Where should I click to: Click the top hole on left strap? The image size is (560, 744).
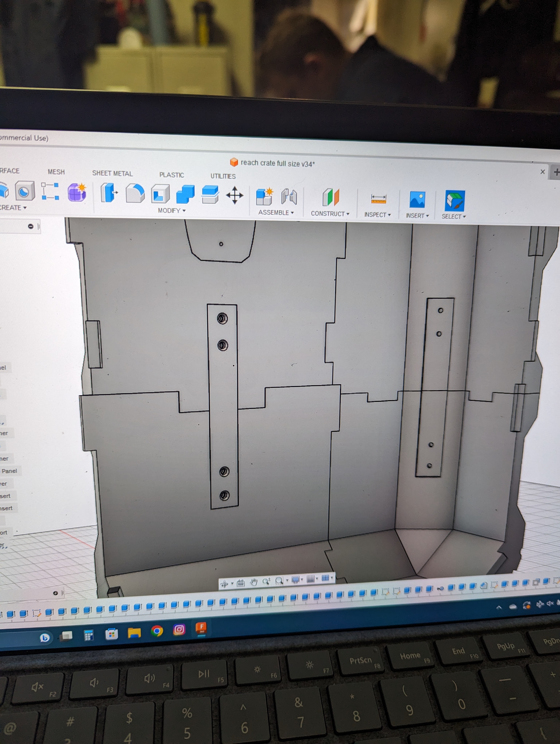pos(222,318)
